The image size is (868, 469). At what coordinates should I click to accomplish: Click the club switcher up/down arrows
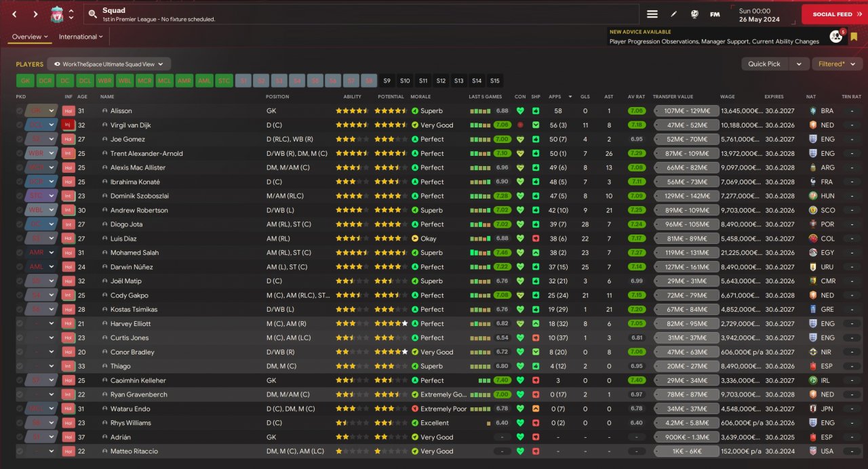(x=71, y=14)
